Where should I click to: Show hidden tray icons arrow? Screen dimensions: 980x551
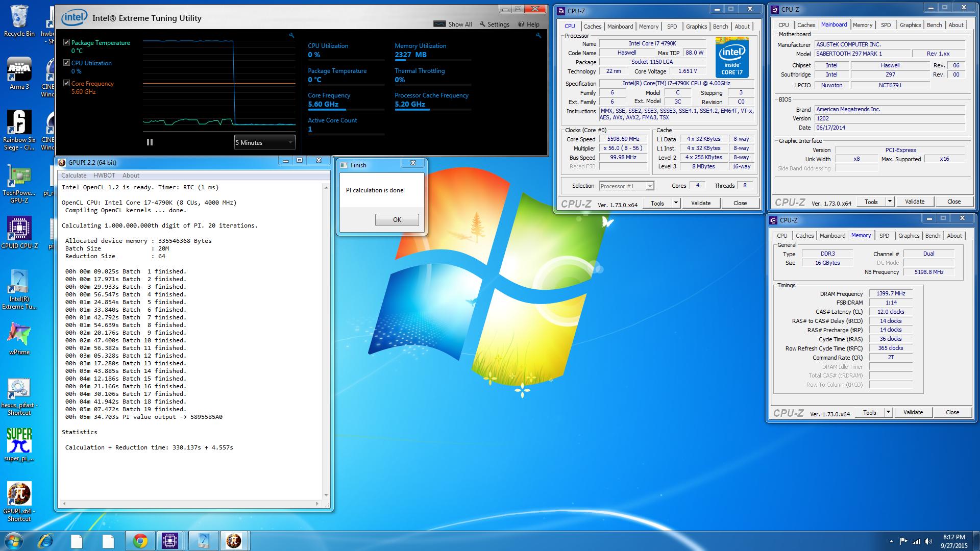tap(891, 541)
